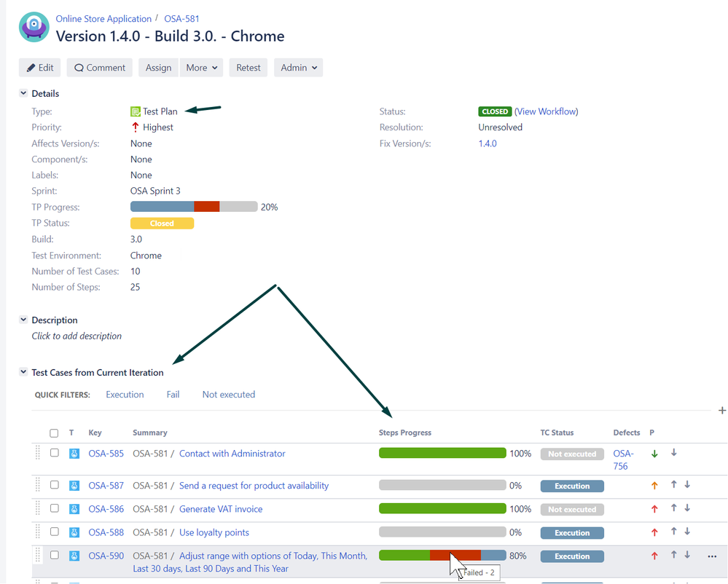Sort by the Steps Progress column header

pos(405,433)
